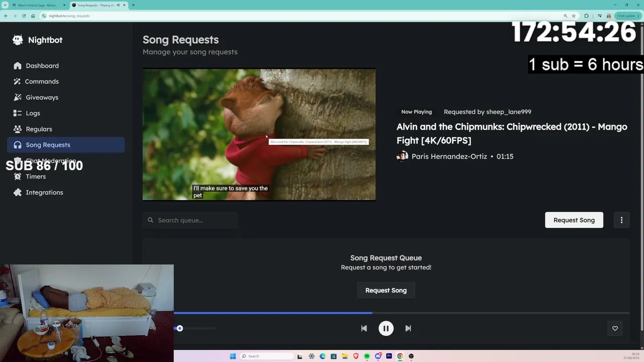Open Microsoft Edge from the taskbar
This screenshot has height=362, width=644.
(x=323, y=356)
